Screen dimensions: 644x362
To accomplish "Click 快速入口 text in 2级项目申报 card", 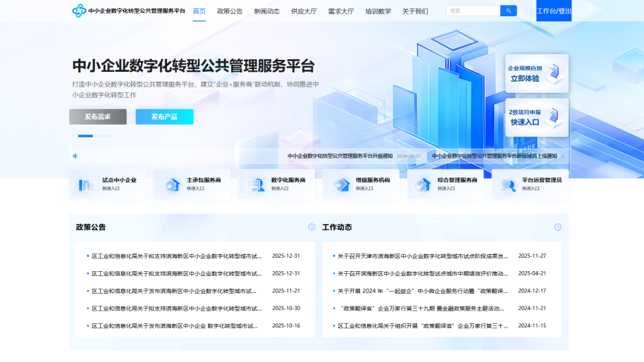I will (524, 123).
